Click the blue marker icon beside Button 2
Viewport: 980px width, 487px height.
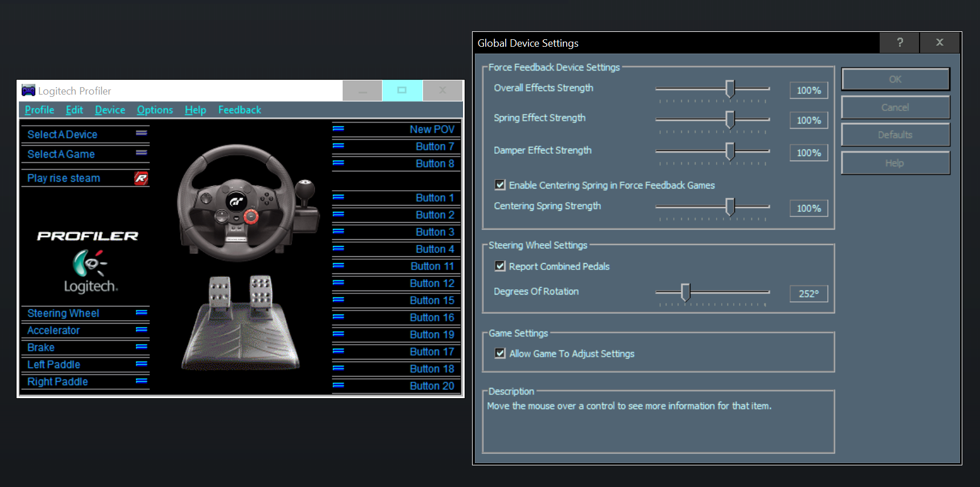click(338, 214)
